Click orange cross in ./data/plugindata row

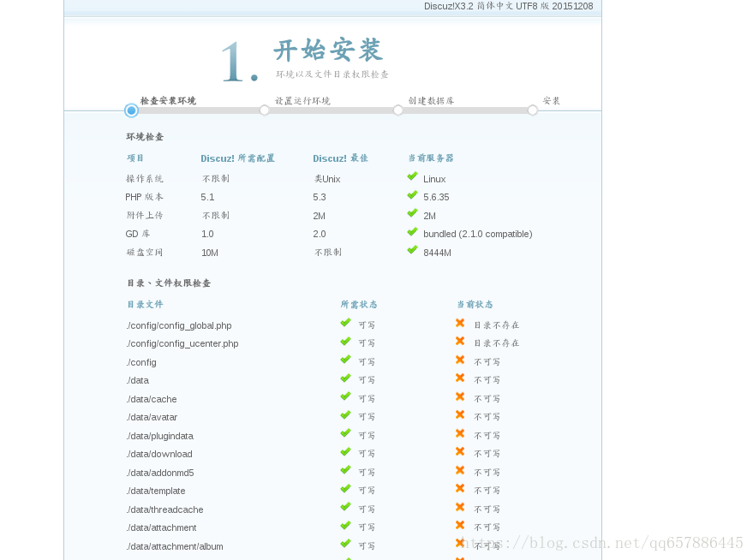460,433
